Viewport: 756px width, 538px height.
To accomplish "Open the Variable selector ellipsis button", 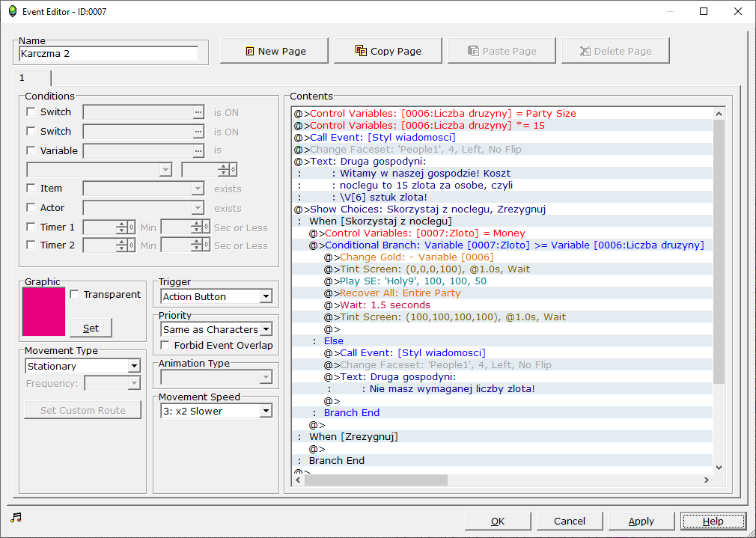I will (198, 150).
